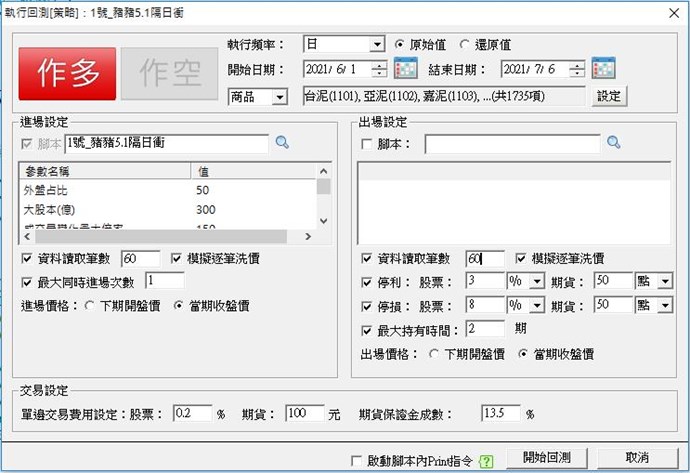Select 下期開盤價 for entry price
Image resolution: width=690 pixels, height=473 pixels.
pyautogui.click(x=89, y=306)
